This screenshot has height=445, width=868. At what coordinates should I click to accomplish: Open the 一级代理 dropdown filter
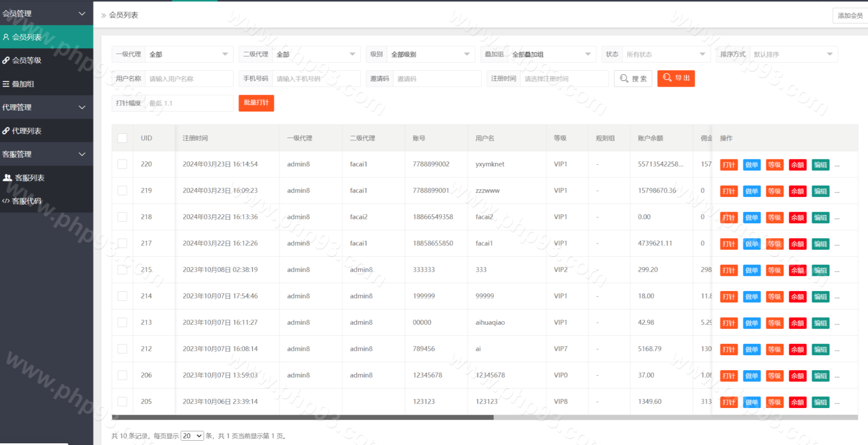tap(189, 54)
